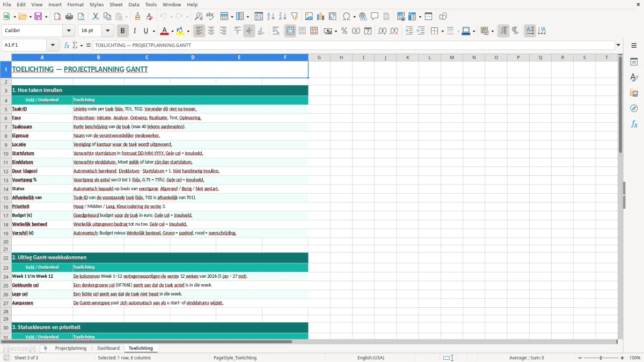The image size is (644, 362).
Task: Toggle Bold formatting
Action: click(x=123, y=31)
